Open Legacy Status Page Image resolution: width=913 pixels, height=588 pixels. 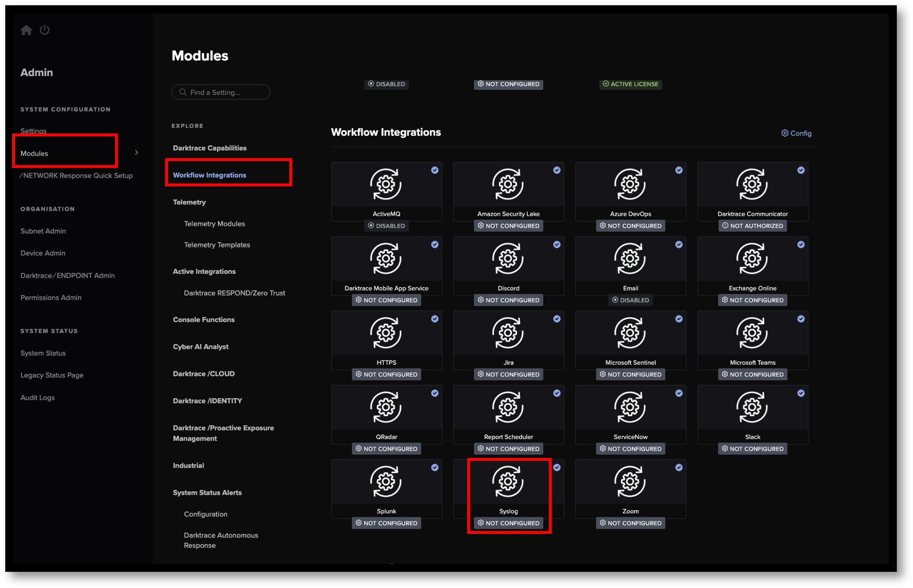click(52, 375)
